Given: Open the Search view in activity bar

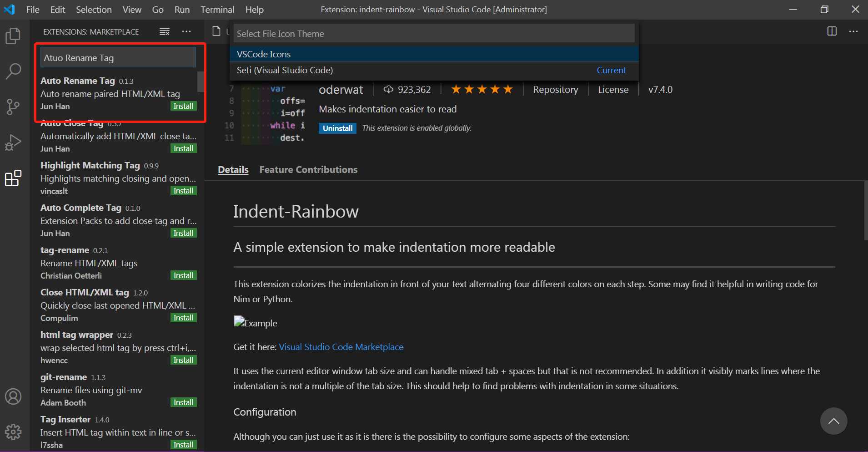Looking at the screenshot, I should (x=13, y=71).
